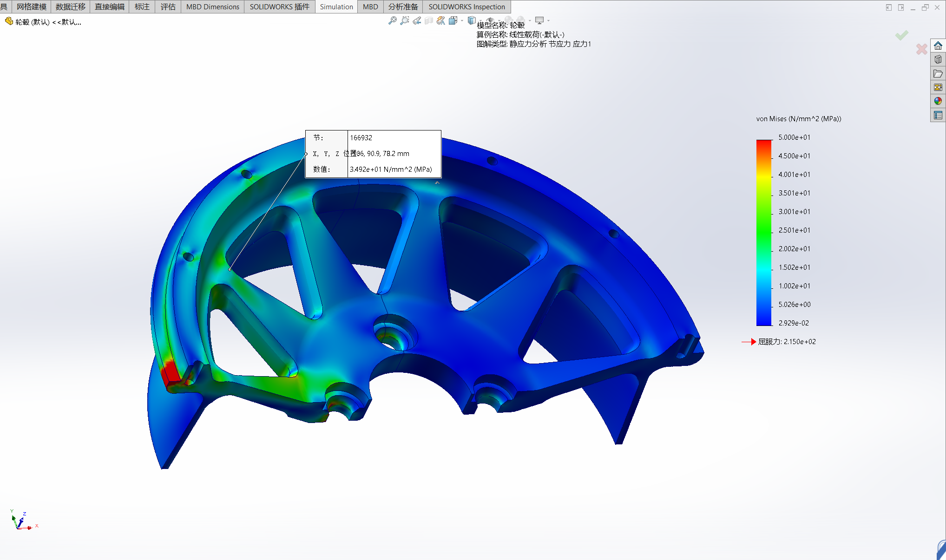Open the File Explorer task pane tab
946x560 pixels.
938,73
